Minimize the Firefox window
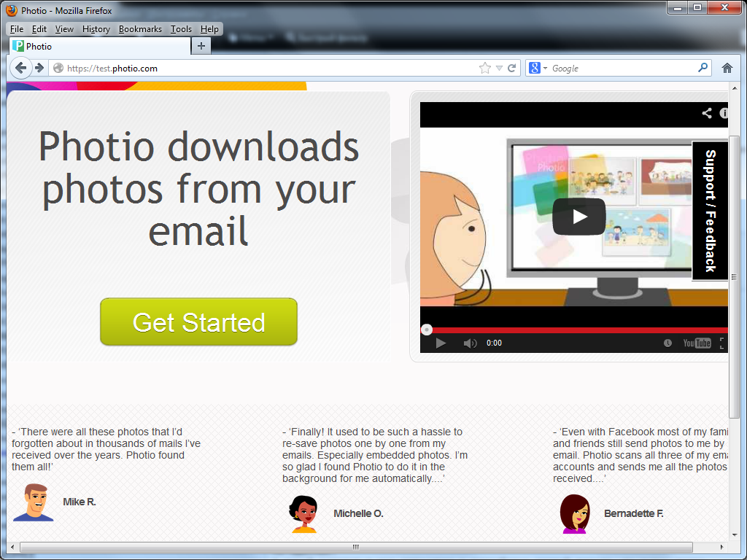 (678, 7)
